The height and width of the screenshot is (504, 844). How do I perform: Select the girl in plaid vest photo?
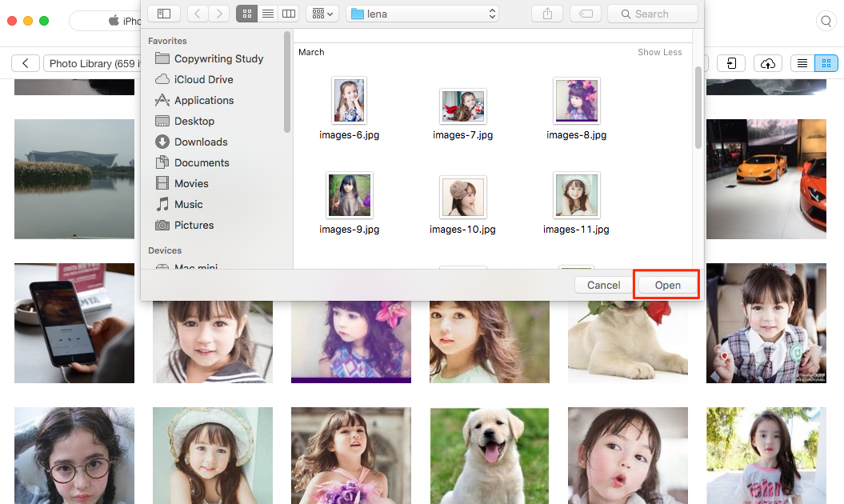click(x=766, y=323)
